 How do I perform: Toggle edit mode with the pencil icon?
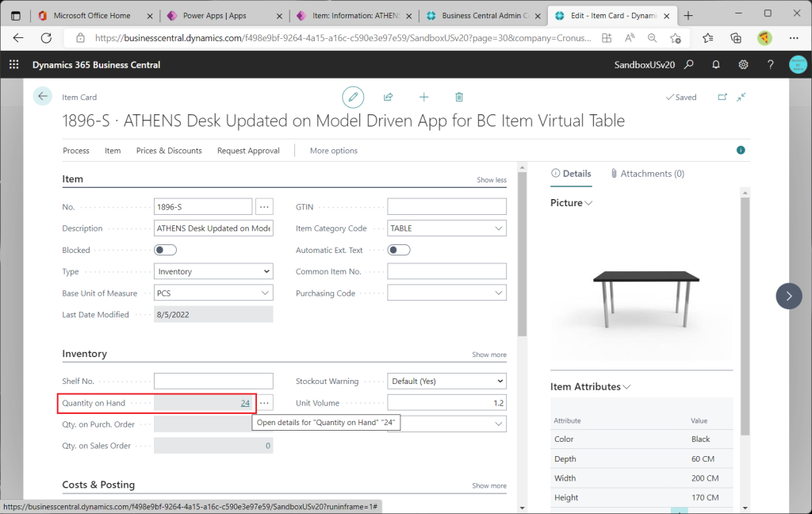coord(353,97)
